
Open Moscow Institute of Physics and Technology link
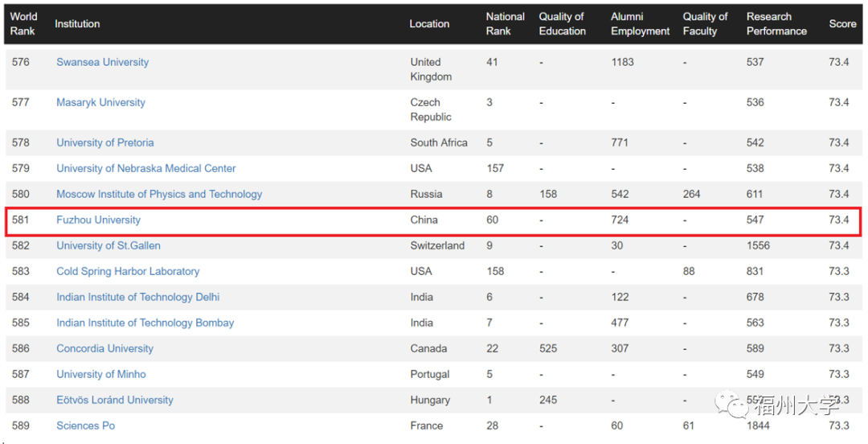point(159,194)
